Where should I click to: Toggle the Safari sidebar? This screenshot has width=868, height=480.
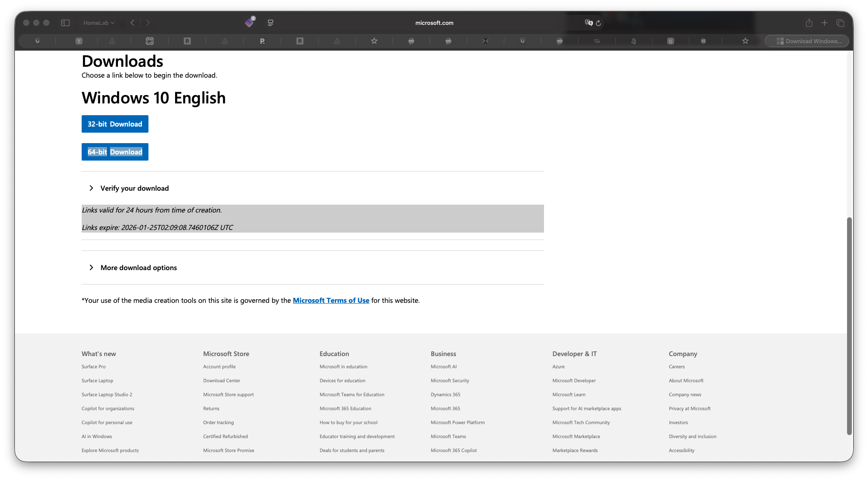click(x=65, y=23)
